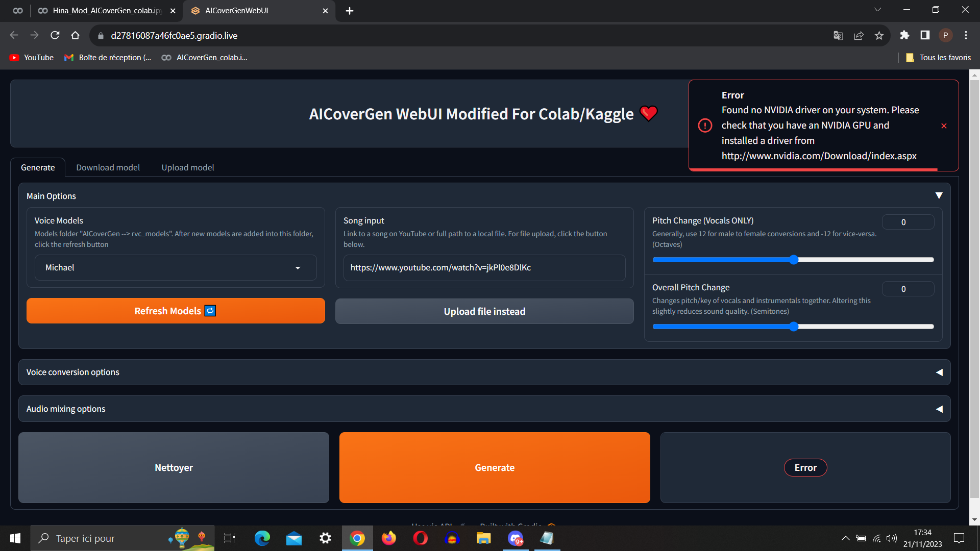Open the Wi-Fi network tray icon
This screenshot has width=980, height=551.
(877, 538)
